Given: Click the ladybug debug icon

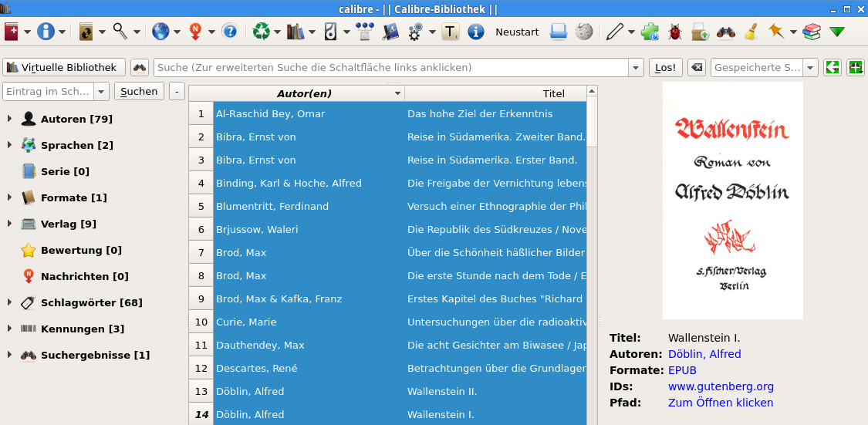Looking at the screenshot, I should coord(675,32).
